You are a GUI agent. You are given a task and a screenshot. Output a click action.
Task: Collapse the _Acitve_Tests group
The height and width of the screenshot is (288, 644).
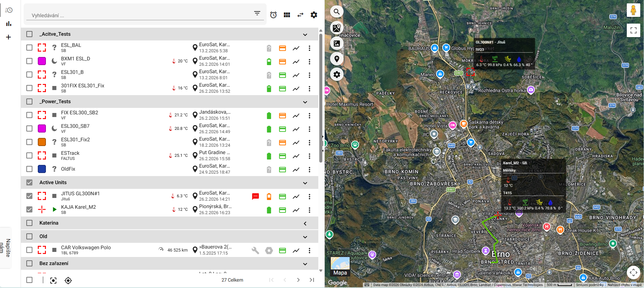pos(305,35)
